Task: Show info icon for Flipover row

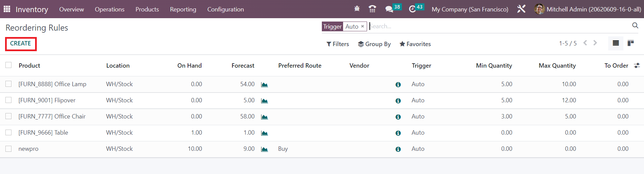Action: click(x=398, y=101)
